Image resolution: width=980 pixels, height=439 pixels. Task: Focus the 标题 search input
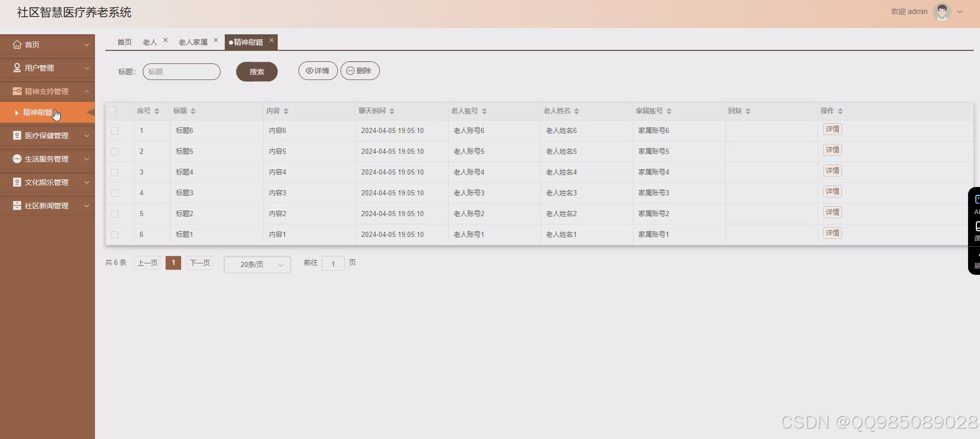click(x=182, y=72)
